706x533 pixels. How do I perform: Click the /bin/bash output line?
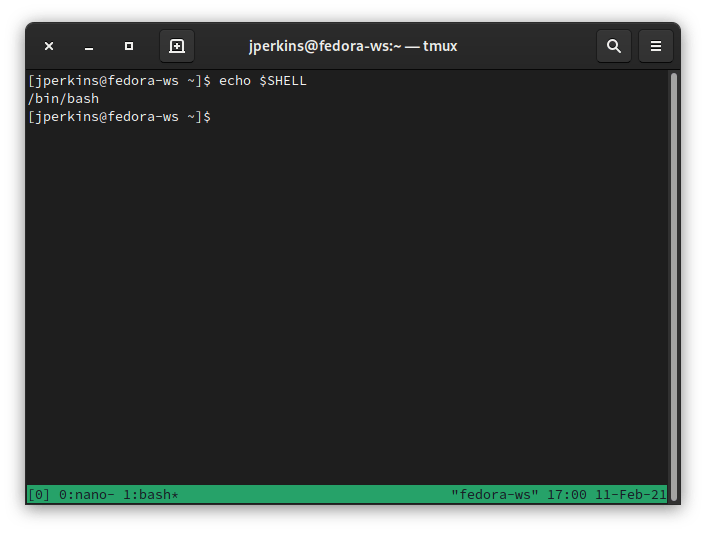coord(63,99)
